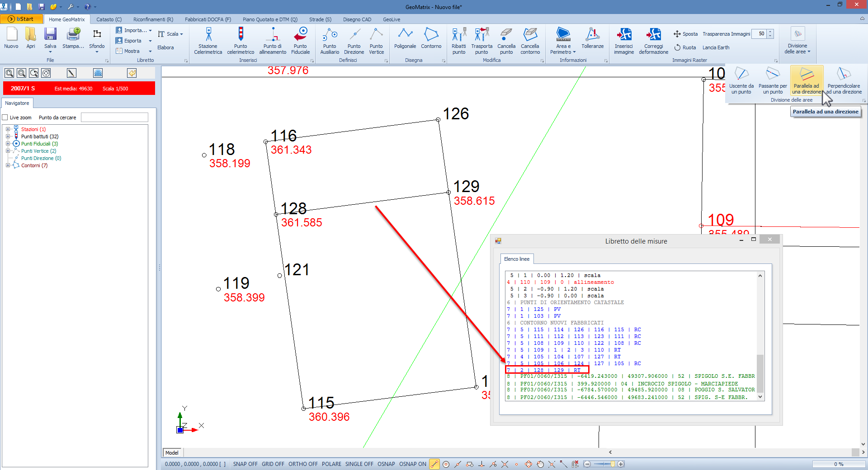Open the Divisione delle aree menu

[x=797, y=40]
